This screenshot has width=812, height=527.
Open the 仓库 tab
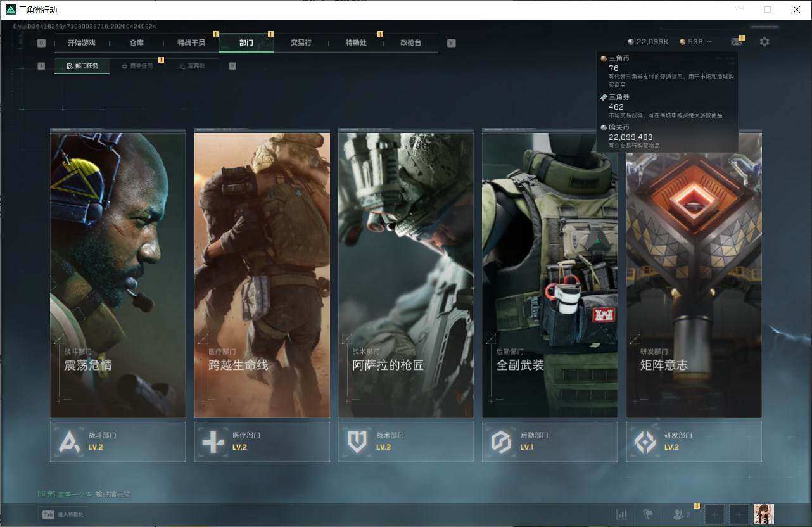click(137, 43)
